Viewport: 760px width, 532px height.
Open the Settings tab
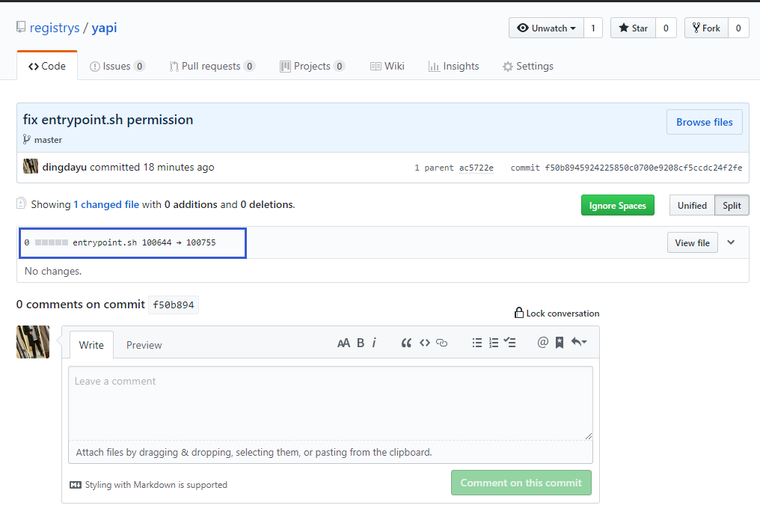(528, 66)
